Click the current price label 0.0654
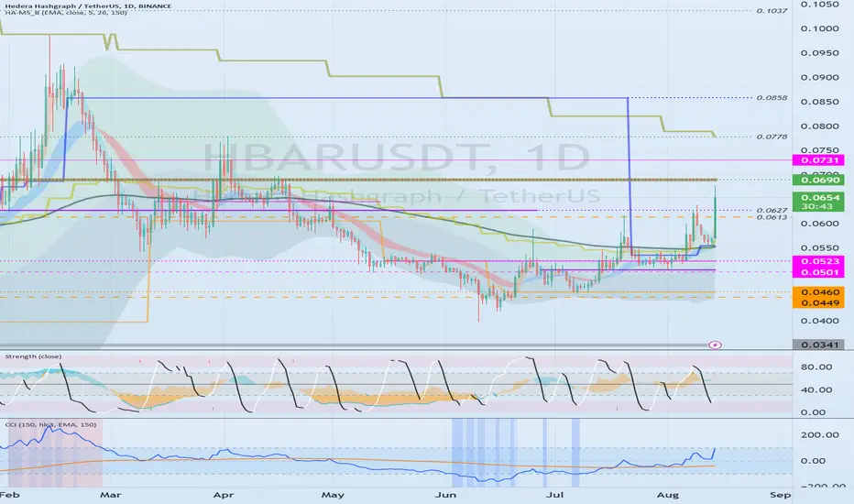This screenshot has height=504, width=854. click(x=818, y=197)
